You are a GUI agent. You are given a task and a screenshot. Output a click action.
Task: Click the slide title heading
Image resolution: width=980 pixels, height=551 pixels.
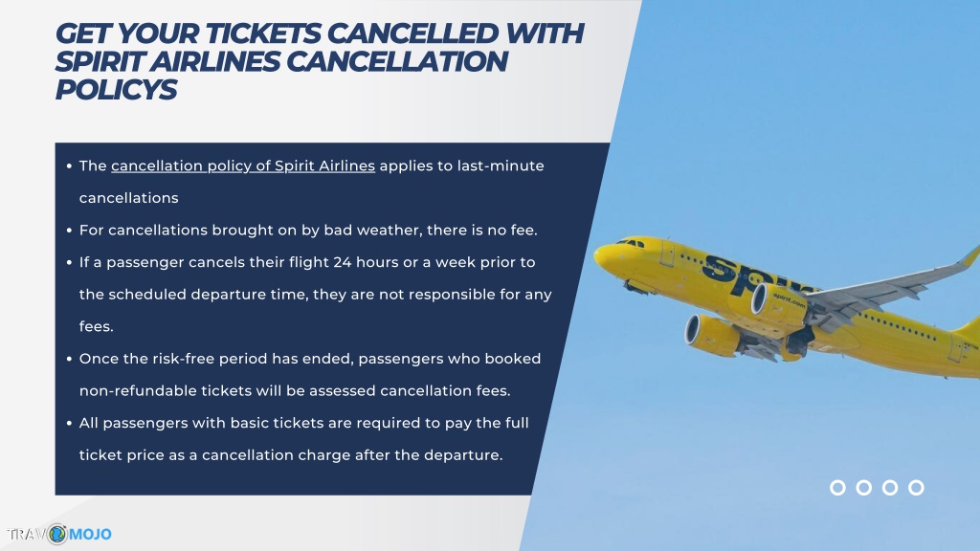click(319, 61)
